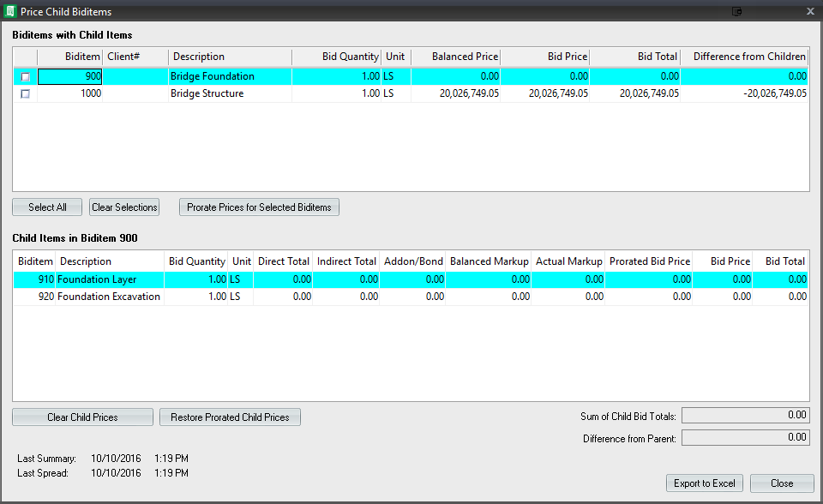This screenshot has width=823, height=504.
Task: Close the Price Child Biditems window with X
Action: pyautogui.click(x=810, y=12)
